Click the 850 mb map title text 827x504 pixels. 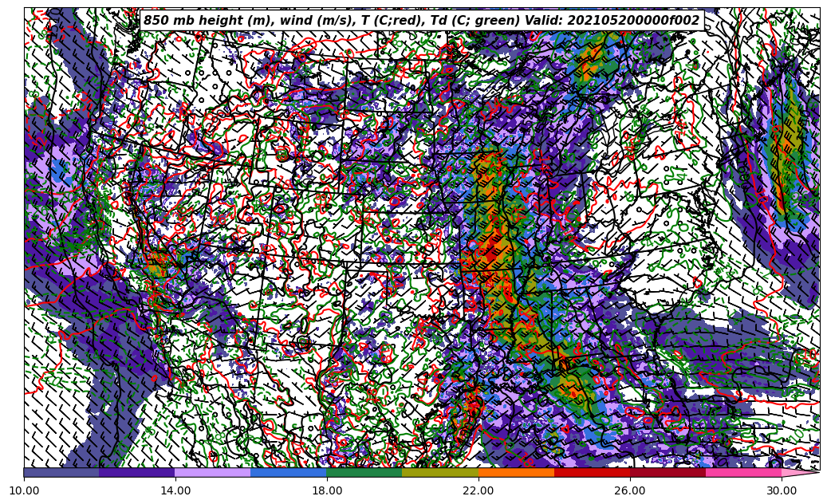point(421,21)
